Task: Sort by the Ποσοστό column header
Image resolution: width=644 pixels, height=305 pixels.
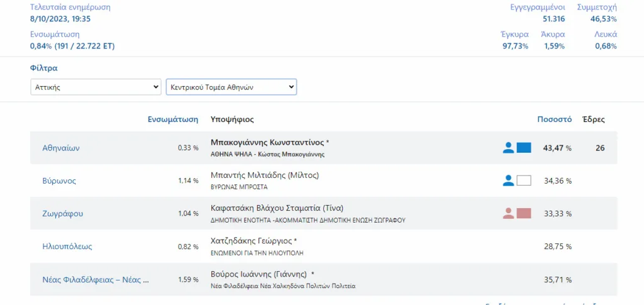Action: (554, 119)
